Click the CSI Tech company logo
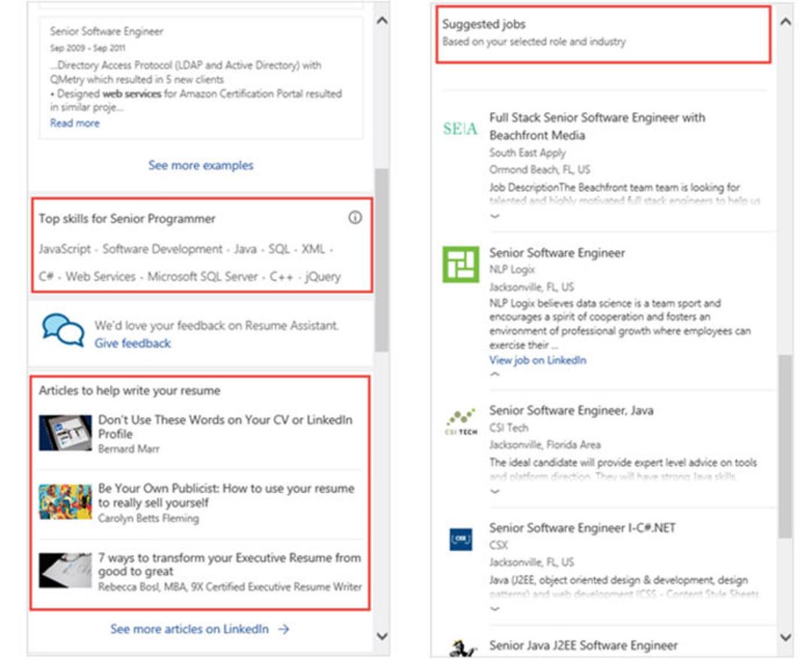Image resolution: width=812 pixels, height=660 pixels. pos(460,422)
